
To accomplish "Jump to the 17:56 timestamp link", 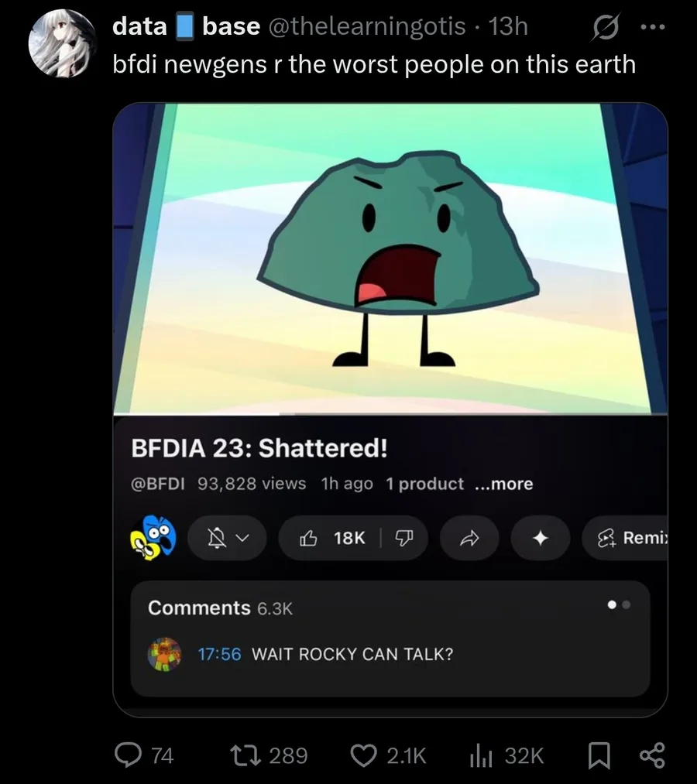I will tap(220, 654).
